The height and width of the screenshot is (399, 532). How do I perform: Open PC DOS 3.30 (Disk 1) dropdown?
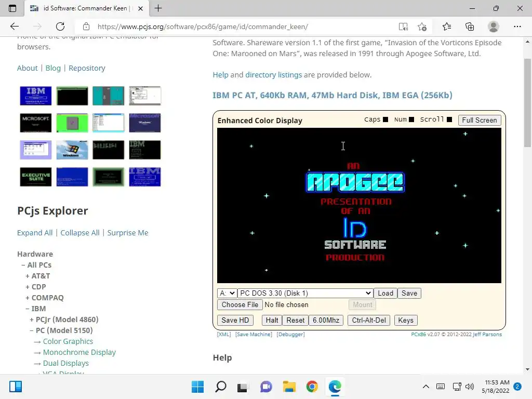click(x=305, y=293)
